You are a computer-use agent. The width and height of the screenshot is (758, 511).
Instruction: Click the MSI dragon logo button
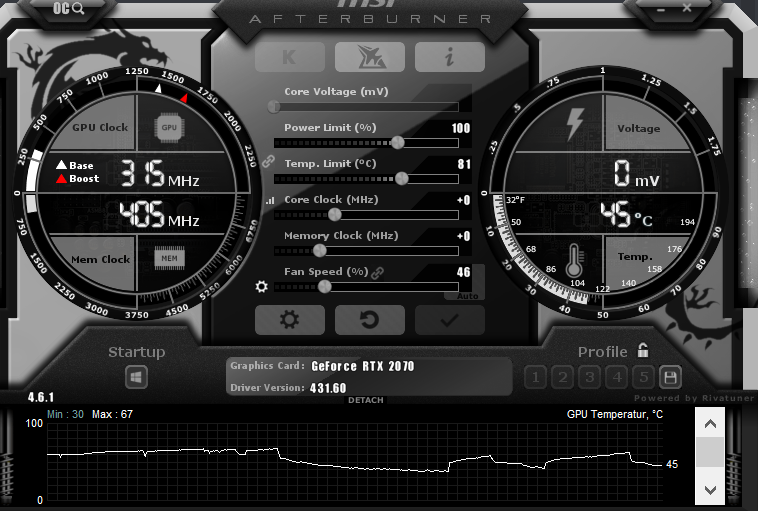(x=370, y=57)
